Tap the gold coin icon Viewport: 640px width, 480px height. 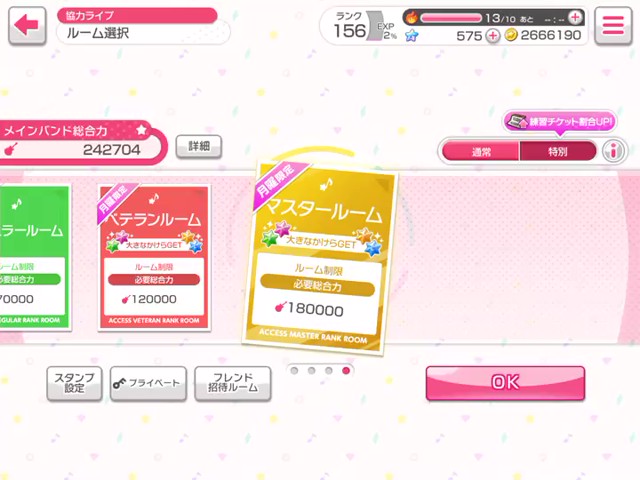pos(511,35)
